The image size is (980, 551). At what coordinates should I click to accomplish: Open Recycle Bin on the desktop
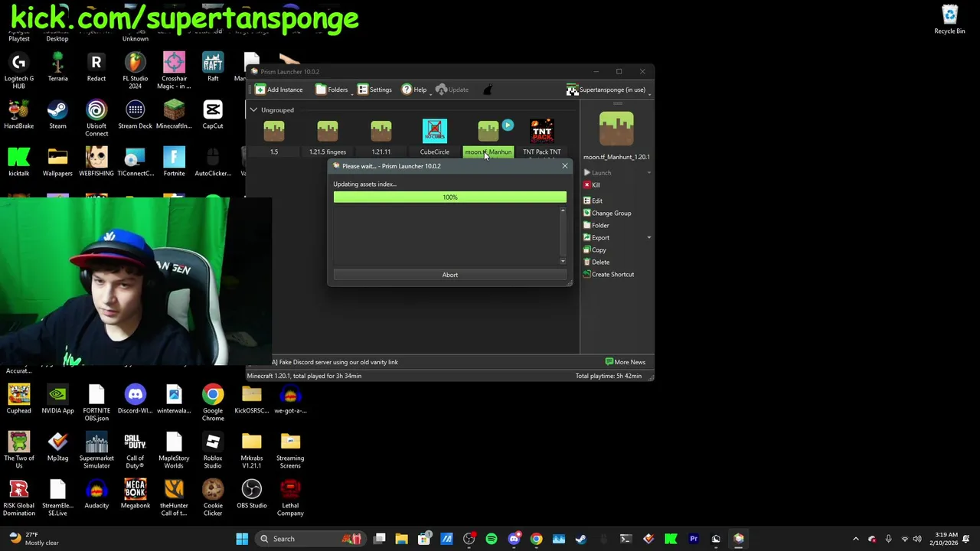[x=949, y=20]
